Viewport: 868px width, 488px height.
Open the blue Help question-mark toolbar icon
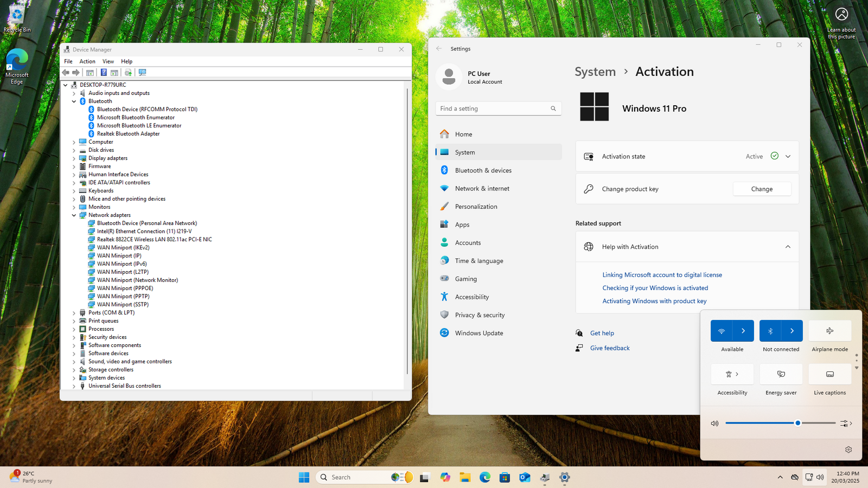pyautogui.click(x=104, y=73)
